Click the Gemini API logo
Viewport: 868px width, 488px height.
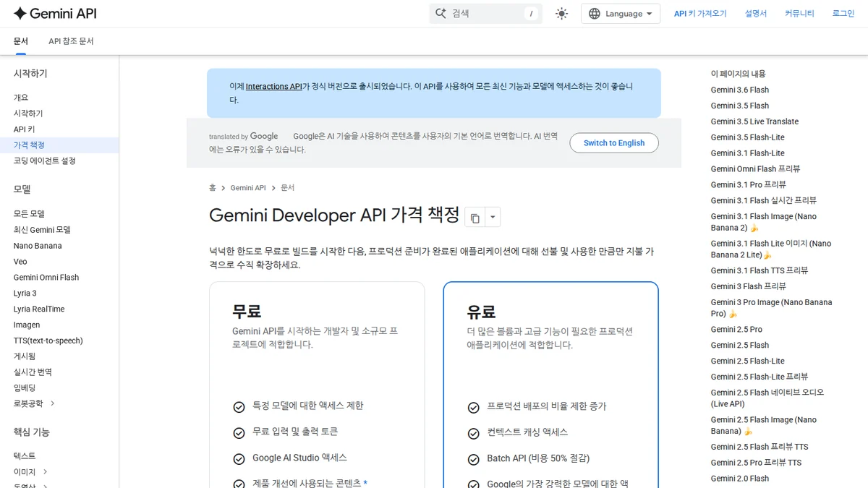click(x=55, y=13)
